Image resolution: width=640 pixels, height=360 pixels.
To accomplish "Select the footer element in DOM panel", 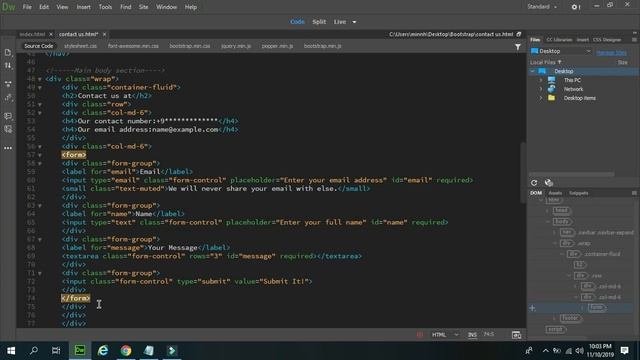I will tap(570, 318).
